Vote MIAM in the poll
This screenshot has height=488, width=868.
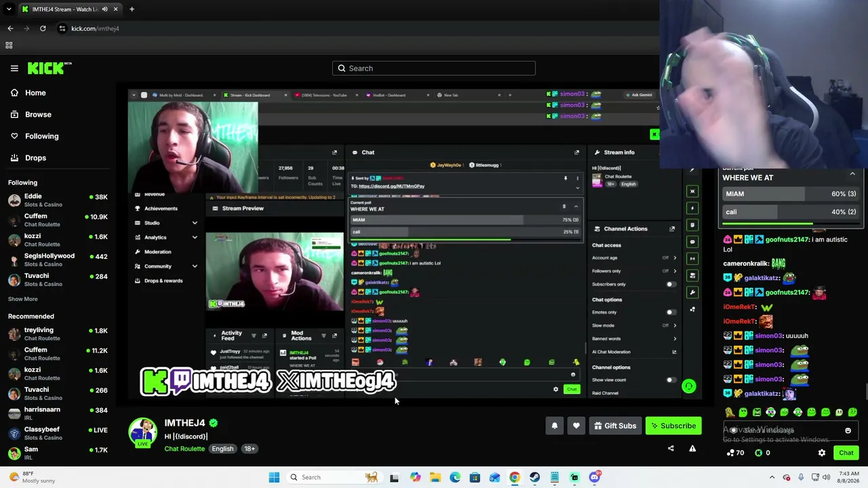[791, 194]
